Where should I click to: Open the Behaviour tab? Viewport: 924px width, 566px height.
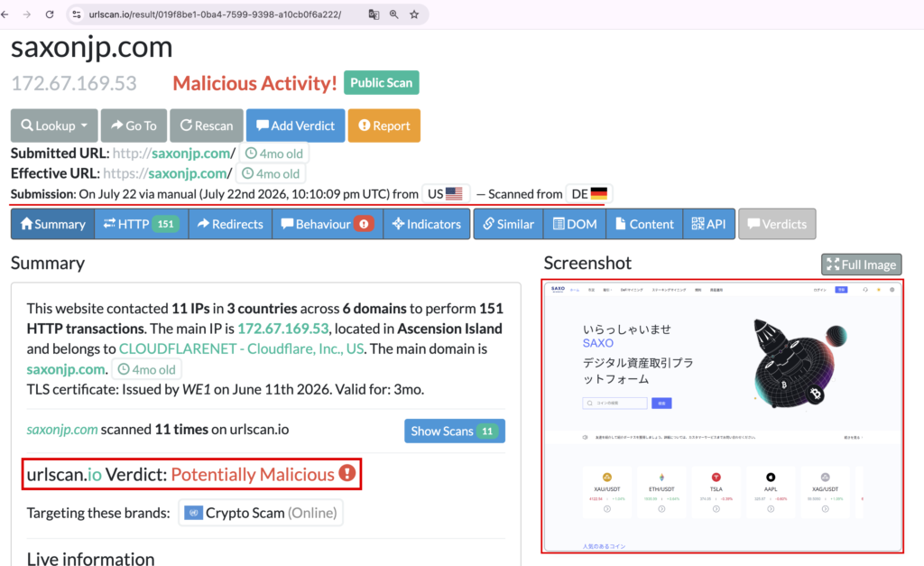(328, 224)
